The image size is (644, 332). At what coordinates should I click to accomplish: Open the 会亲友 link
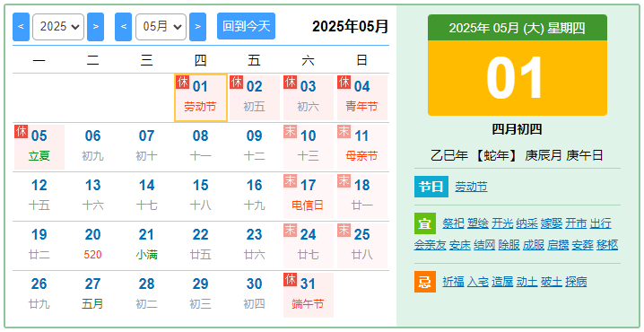coord(430,245)
